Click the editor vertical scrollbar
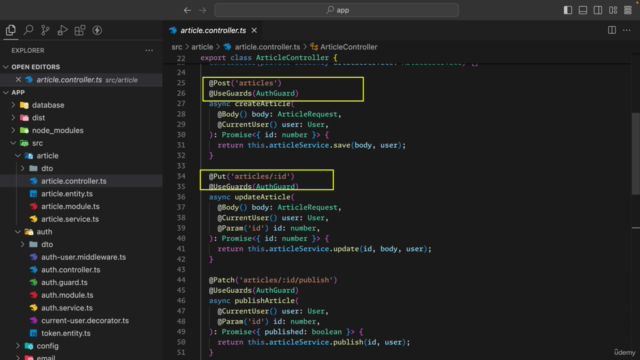640x360 pixels. (x=636, y=153)
